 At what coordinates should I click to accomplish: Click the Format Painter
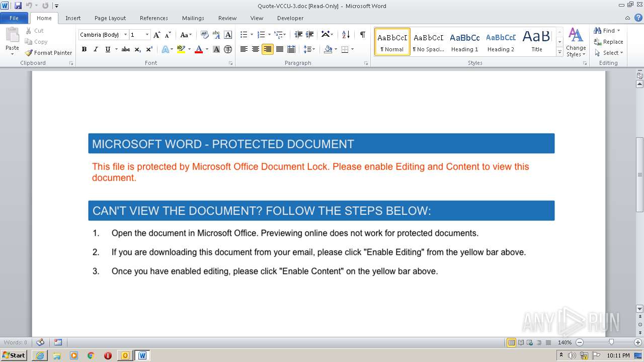(48, 53)
